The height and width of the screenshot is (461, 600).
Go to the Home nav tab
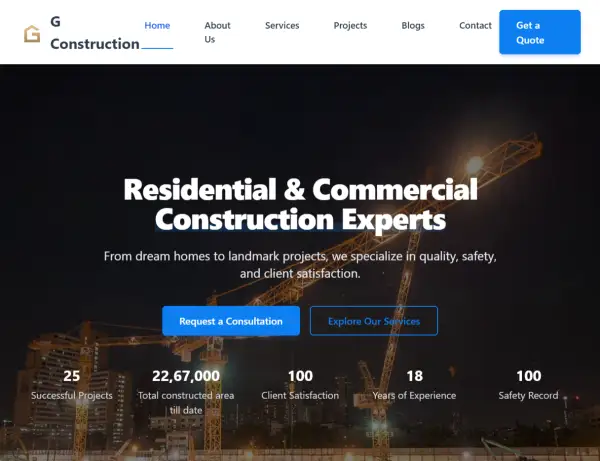[x=157, y=25]
